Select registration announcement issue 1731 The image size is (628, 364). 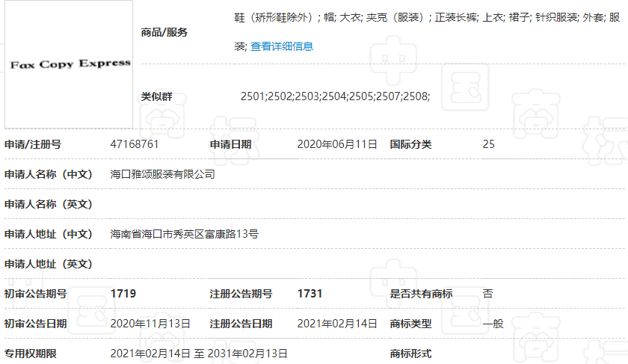[x=310, y=294]
